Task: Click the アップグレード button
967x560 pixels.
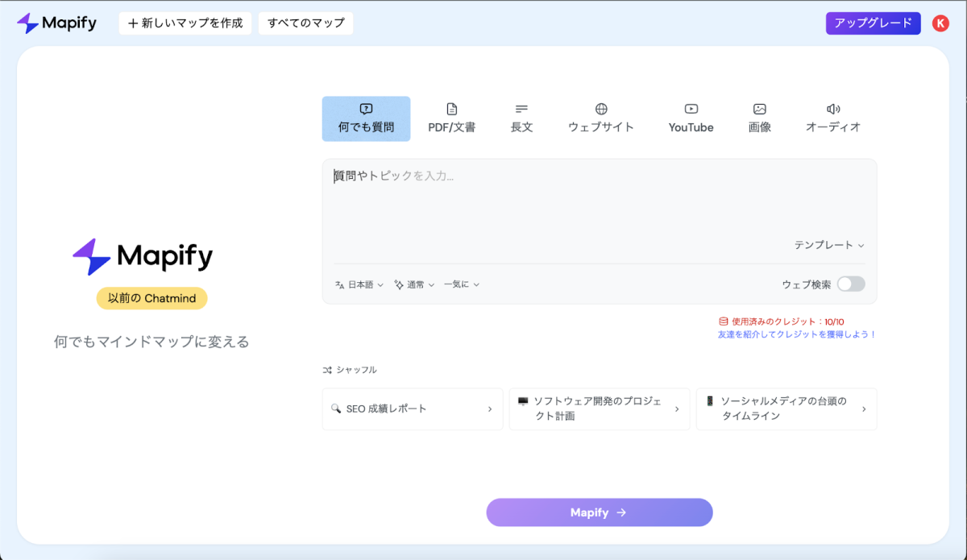Action: 873,23
